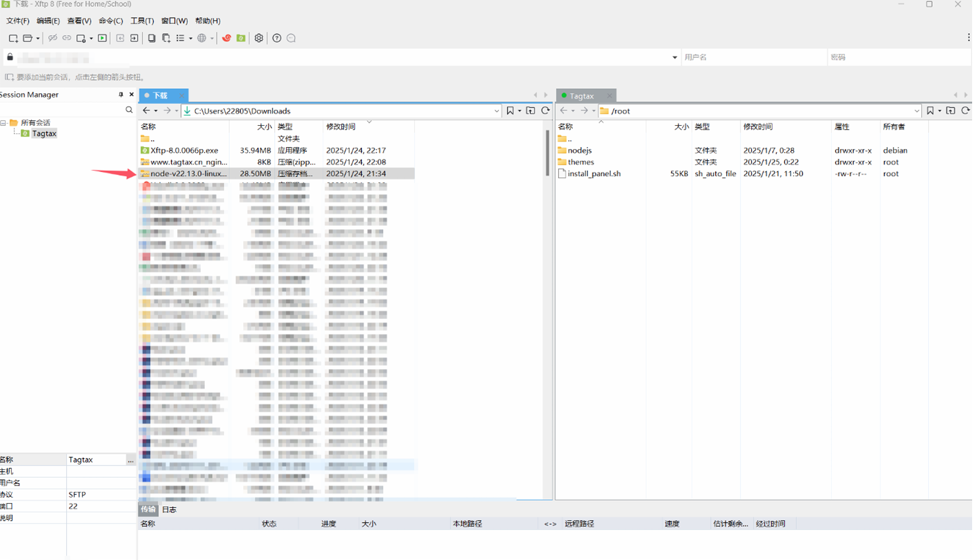Select the Tagtax session in tree

click(44, 133)
